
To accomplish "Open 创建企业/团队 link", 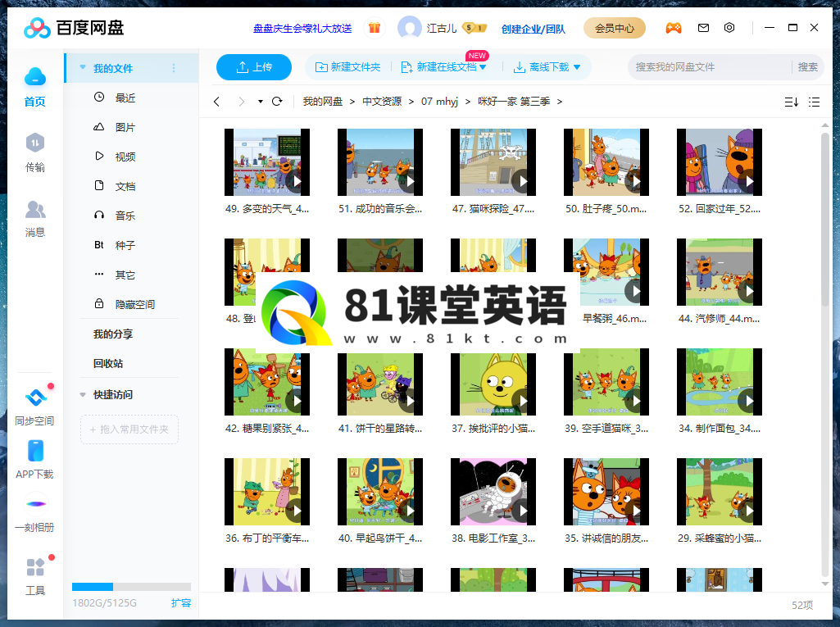I will click(x=533, y=29).
